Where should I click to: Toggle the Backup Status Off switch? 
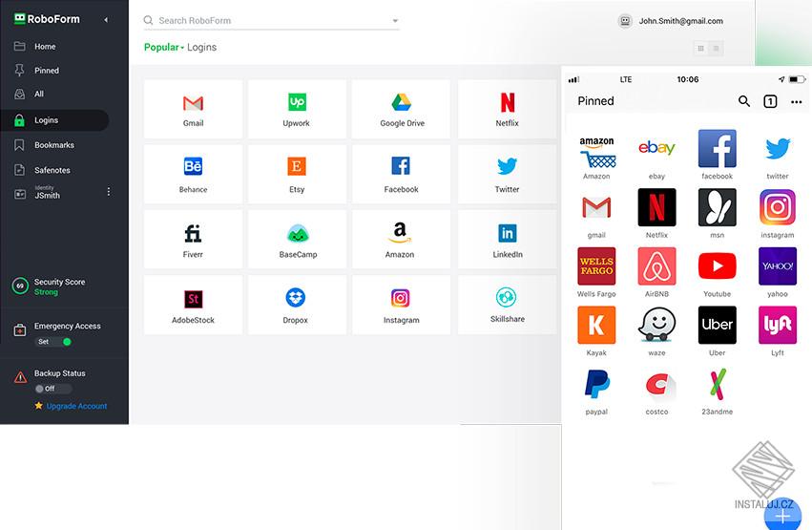pos(53,389)
